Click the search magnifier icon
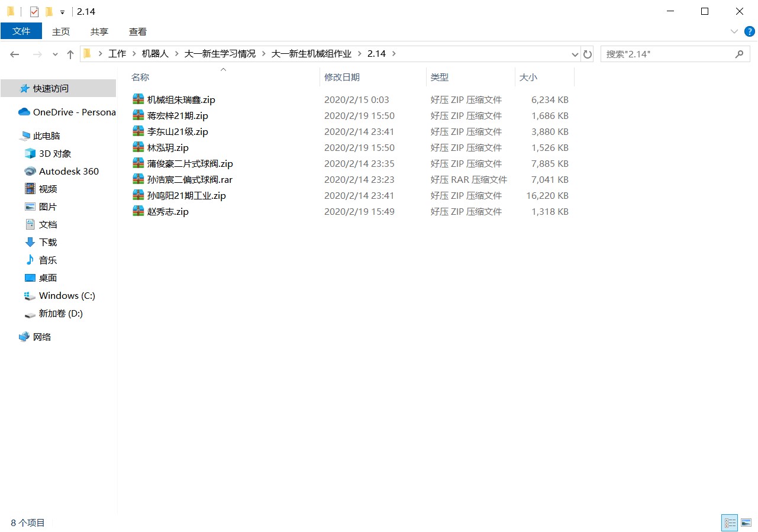This screenshot has width=758, height=532. pos(739,54)
